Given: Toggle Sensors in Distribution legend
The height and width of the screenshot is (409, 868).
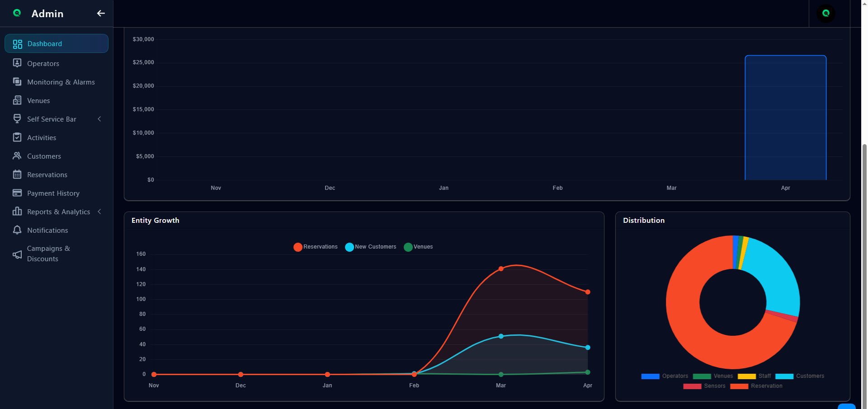Looking at the screenshot, I should coord(704,386).
